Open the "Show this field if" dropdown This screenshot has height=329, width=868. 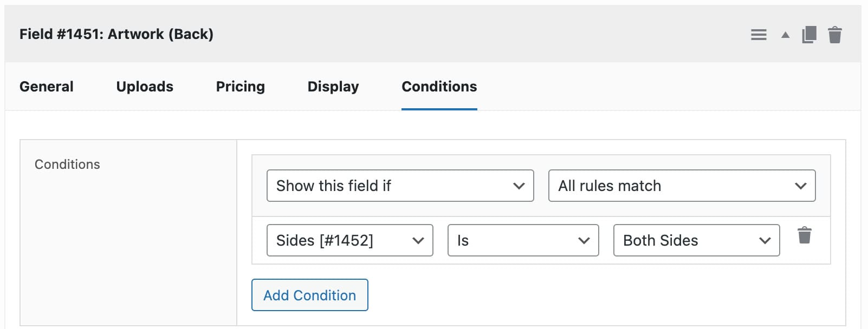point(400,186)
